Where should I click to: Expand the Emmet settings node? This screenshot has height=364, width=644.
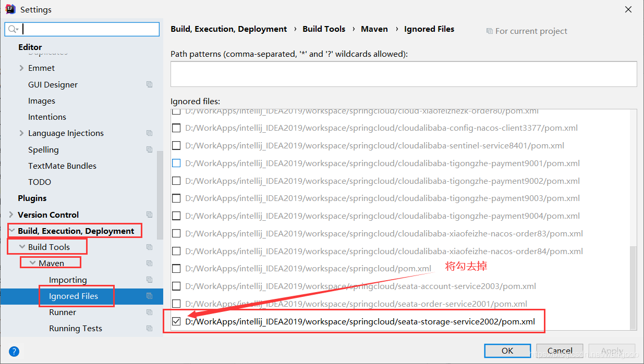click(x=21, y=68)
